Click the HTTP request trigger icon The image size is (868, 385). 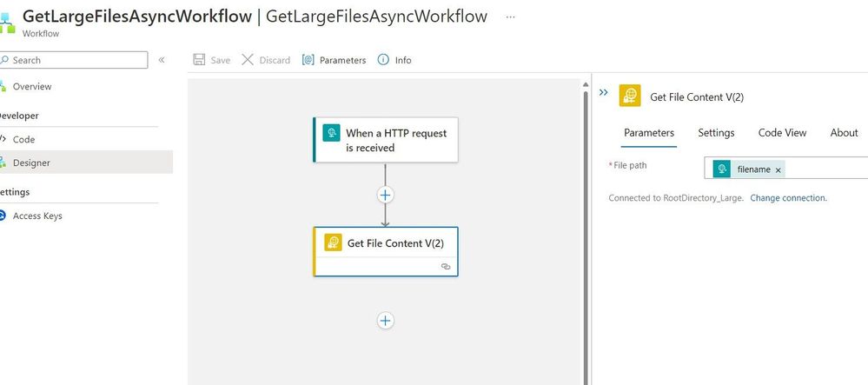tap(330, 133)
